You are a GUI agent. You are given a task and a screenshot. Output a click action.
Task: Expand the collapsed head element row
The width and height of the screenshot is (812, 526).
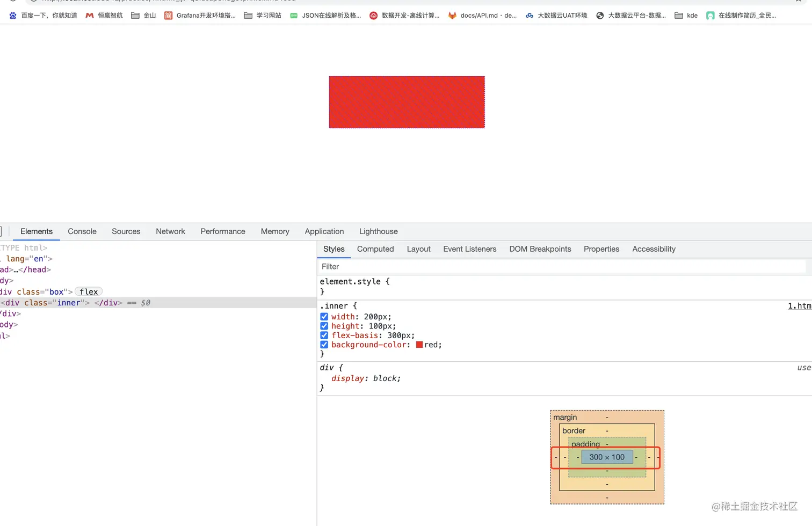click(x=26, y=270)
